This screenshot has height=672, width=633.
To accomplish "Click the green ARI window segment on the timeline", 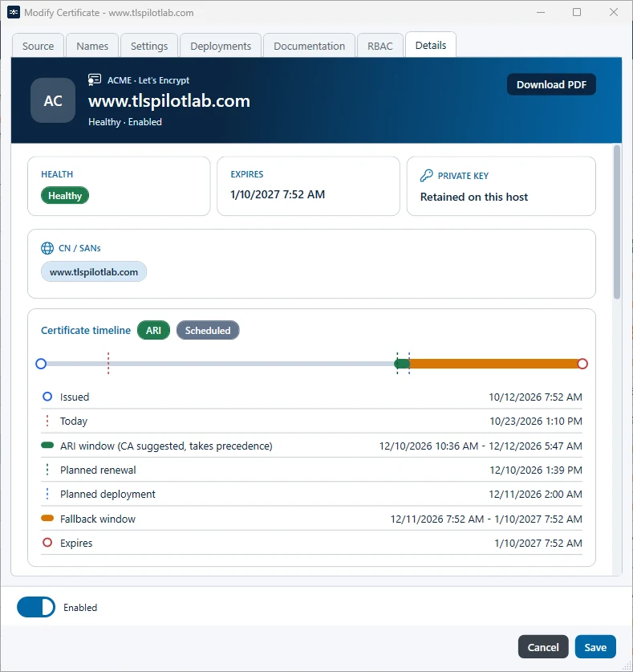I will pos(402,364).
